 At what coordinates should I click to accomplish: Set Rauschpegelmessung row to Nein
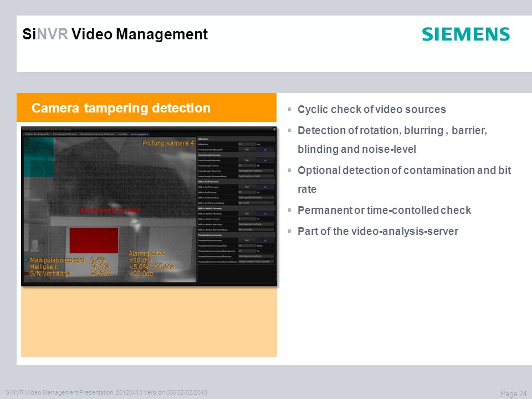tap(247, 160)
